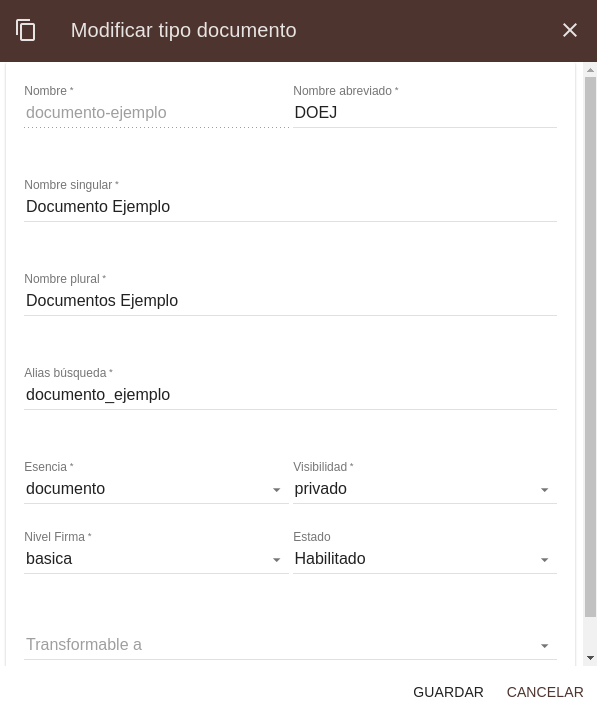Close the Modificar tipo documento dialog

click(x=570, y=30)
